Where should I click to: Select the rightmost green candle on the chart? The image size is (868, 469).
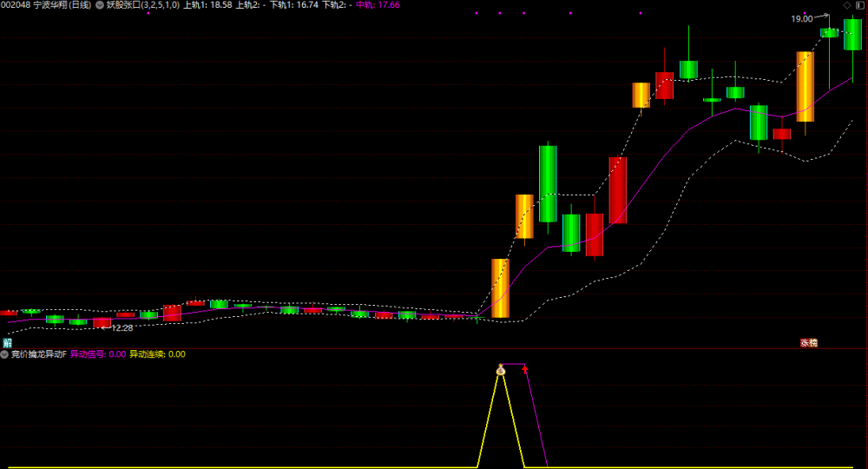point(852,35)
